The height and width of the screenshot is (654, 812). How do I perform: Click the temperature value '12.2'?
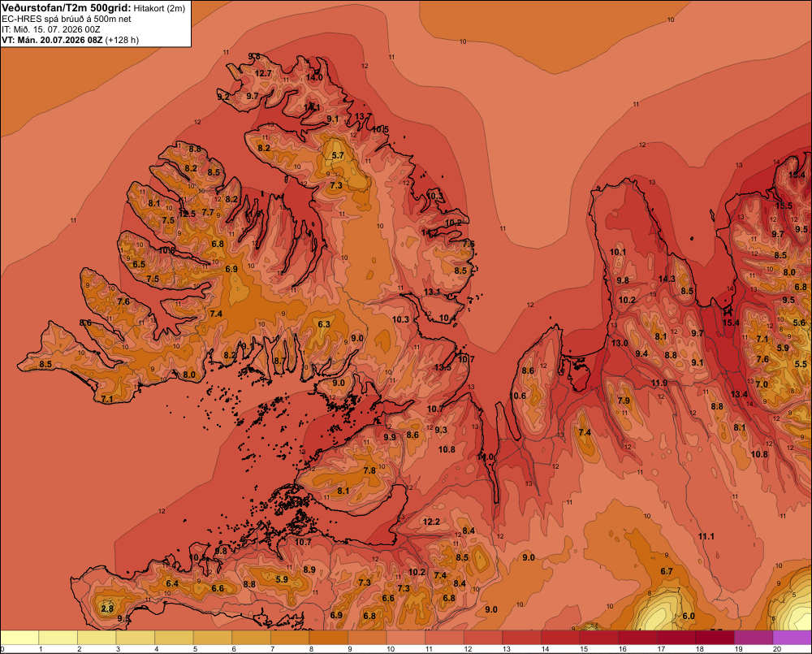[x=431, y=522]
